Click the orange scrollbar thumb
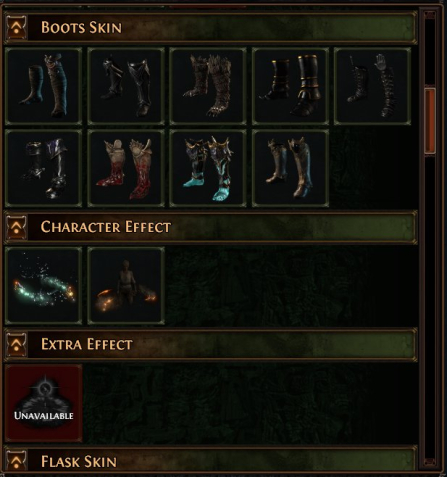 [430, 121]
